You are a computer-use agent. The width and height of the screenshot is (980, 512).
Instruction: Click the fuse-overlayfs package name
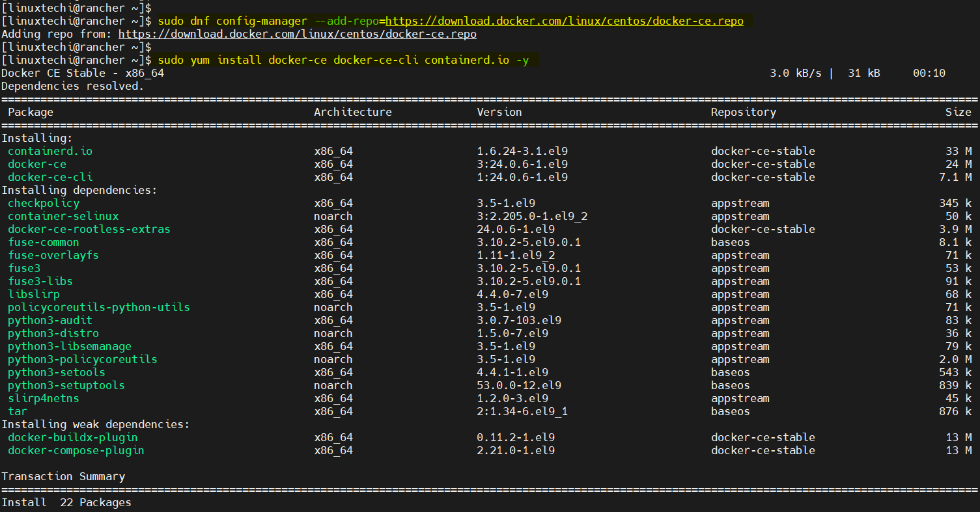pyautogui.click(x=53, y=255)
